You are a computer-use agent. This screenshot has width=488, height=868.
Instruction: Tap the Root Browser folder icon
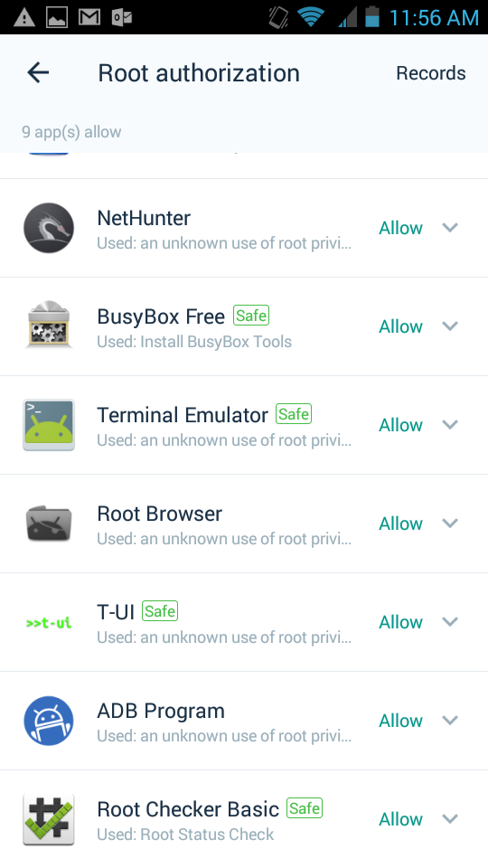point(49,524)
